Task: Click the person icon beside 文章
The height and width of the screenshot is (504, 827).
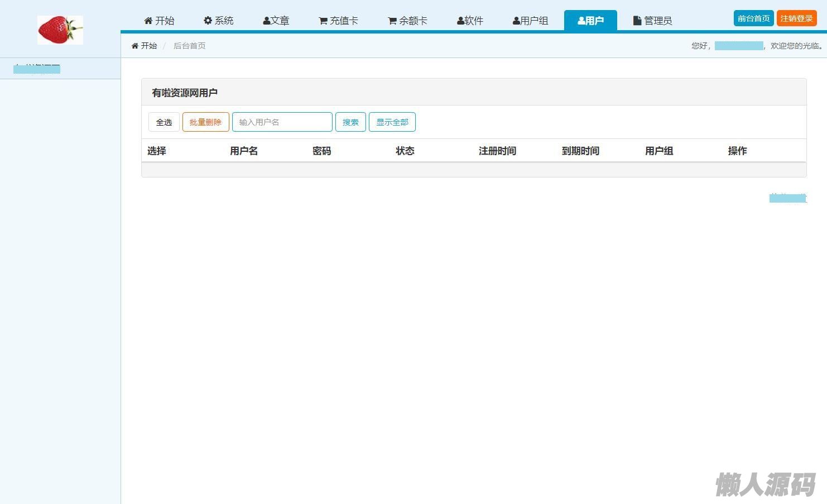Action: tap(267, 21)
